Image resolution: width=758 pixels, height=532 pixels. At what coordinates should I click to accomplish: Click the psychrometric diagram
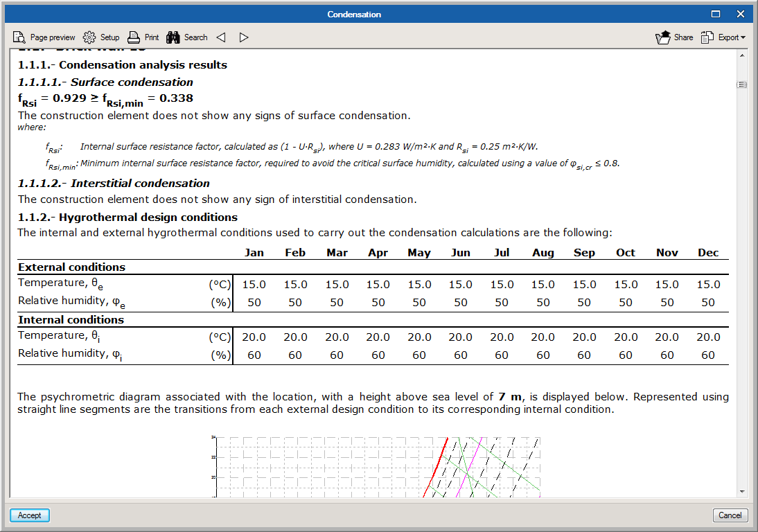click(x=375, y=466)
